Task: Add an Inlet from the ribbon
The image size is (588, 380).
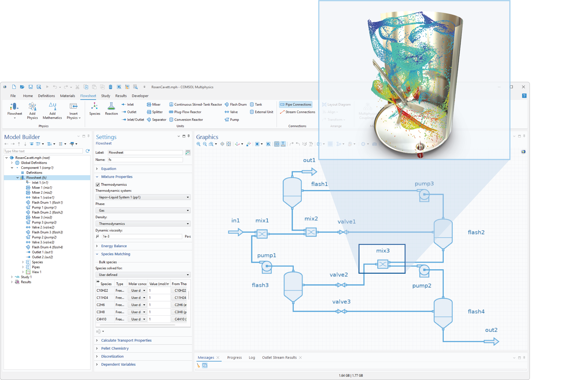Action: pyautogui.click(x=128, y=104)
